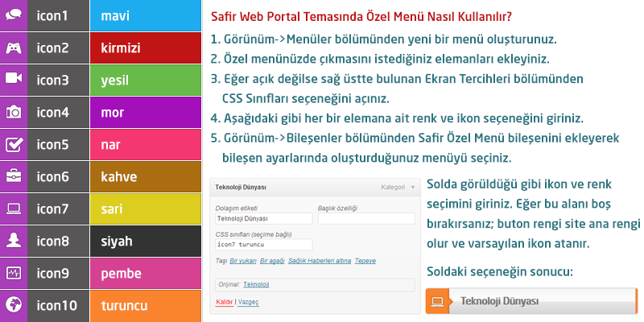
Task: Click the checkmark box icon
Action: click(14, 144)
